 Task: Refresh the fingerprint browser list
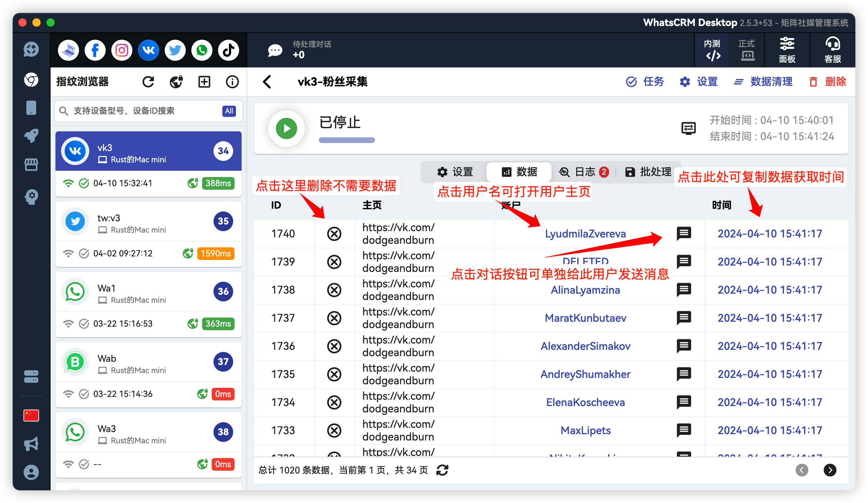pos(148,81)
